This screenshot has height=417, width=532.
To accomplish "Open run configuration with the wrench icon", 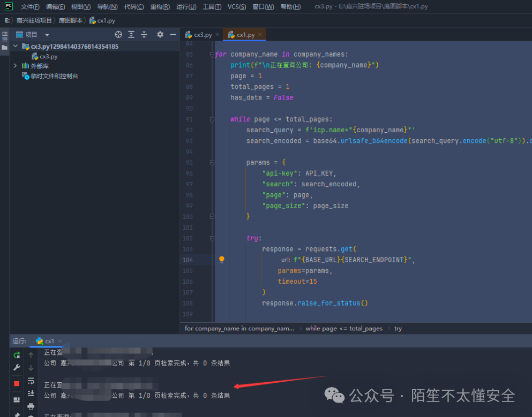I will tap(17, 367).
